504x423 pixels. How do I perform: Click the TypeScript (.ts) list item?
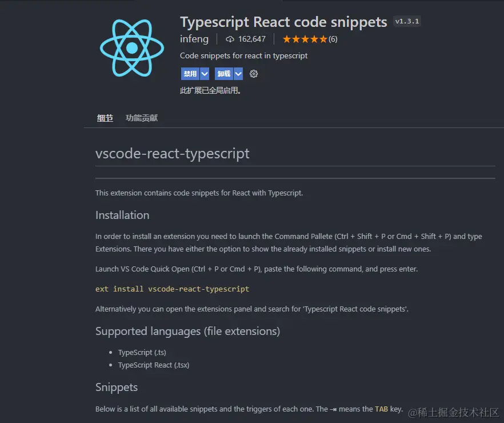tap(142, 352)
